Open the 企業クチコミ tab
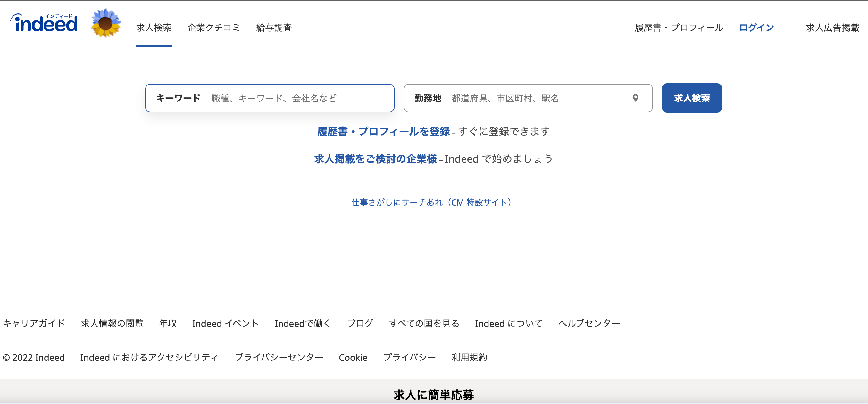Viewport: 868px width, 404px height. (213, 28)
